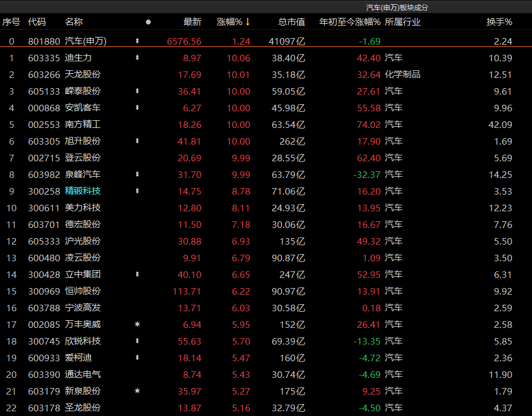Viewport: 532px width, 416px height.
Task: Click latest price 113.71 for 恒帅股份
Action: click(x=187, y=291)
